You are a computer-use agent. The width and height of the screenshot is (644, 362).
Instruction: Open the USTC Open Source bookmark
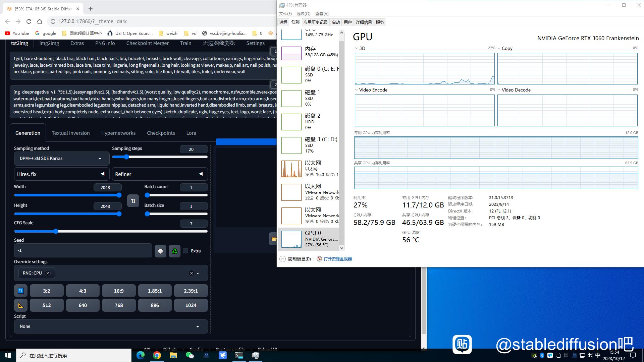[130, 33]
